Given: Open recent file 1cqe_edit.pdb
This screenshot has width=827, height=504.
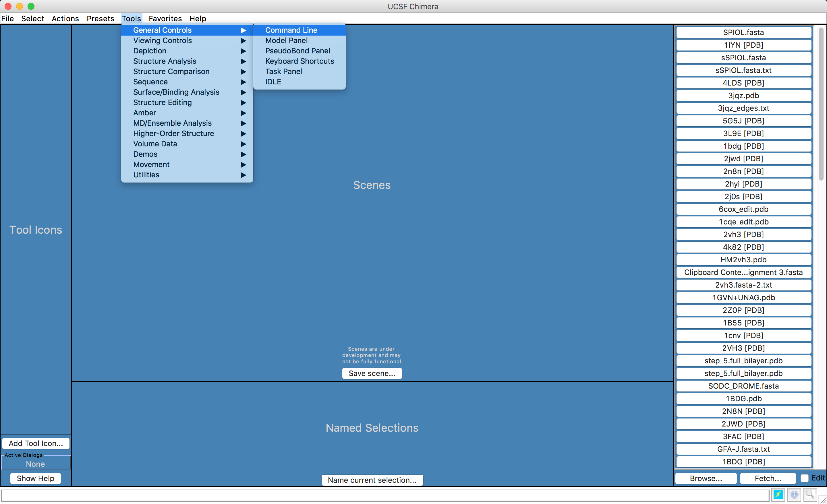Looking at the screenshot, I should (743, 222).
